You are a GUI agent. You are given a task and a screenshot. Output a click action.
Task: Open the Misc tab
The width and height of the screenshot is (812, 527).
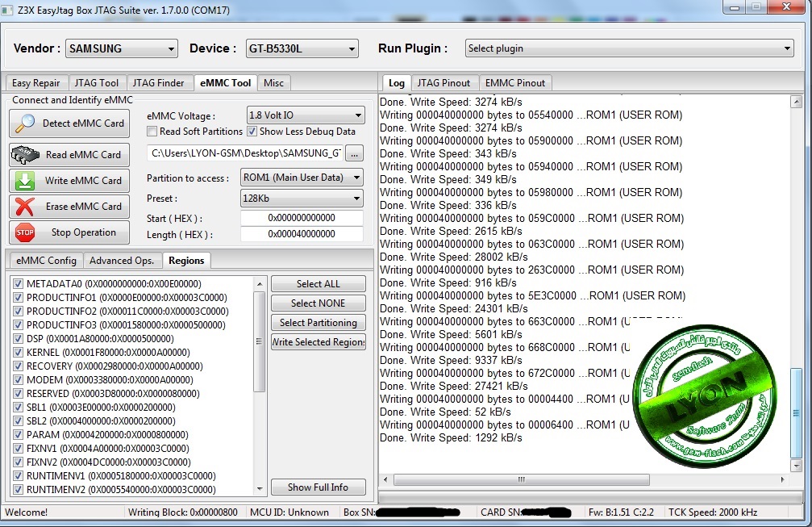coord(273,83)
